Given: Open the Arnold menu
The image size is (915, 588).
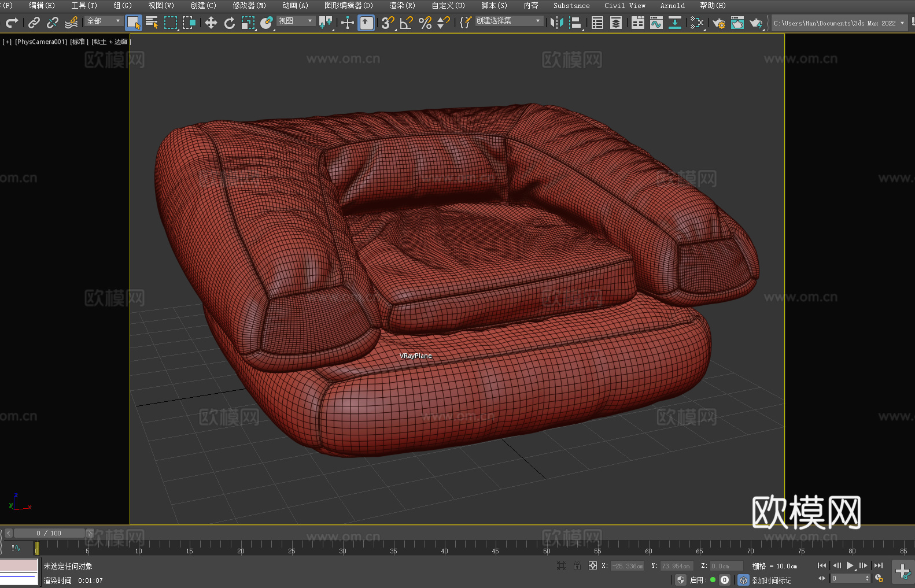Looking at the screenshot, I should 673,5.
